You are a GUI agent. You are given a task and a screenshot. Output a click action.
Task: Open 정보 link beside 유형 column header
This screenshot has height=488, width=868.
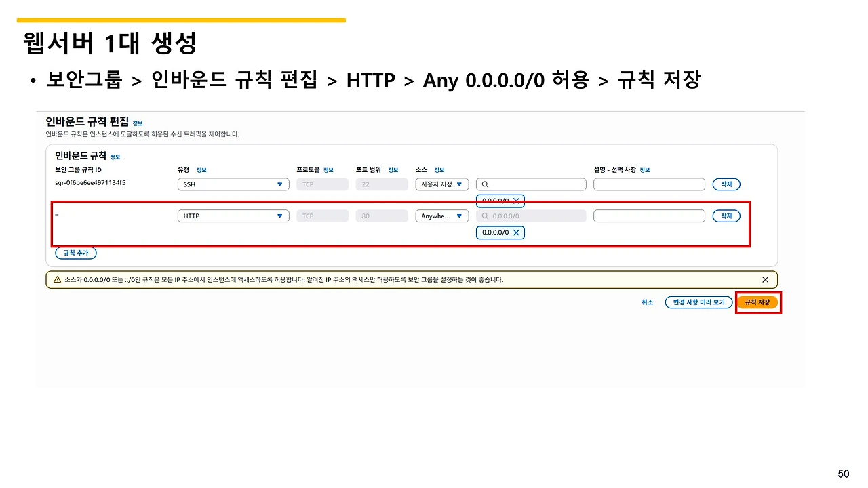pyautogui.click(x=201, y=170)
